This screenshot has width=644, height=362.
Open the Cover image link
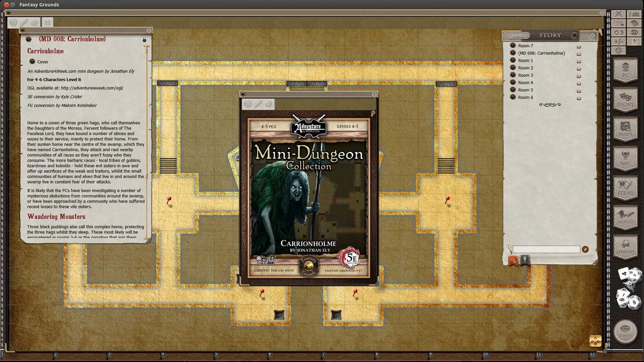click(x=43, y=62)
